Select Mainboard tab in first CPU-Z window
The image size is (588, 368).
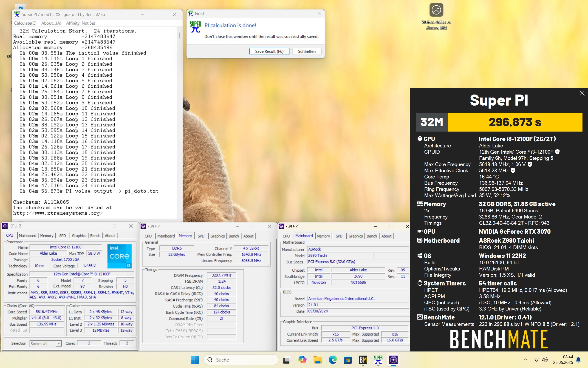click(x=28, y=236)
